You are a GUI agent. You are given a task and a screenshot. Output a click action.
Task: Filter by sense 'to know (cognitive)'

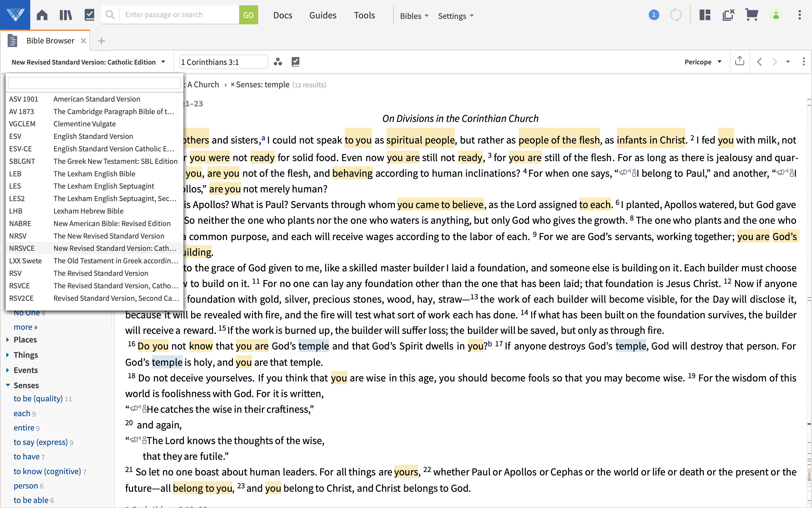[x=47, y=471]
